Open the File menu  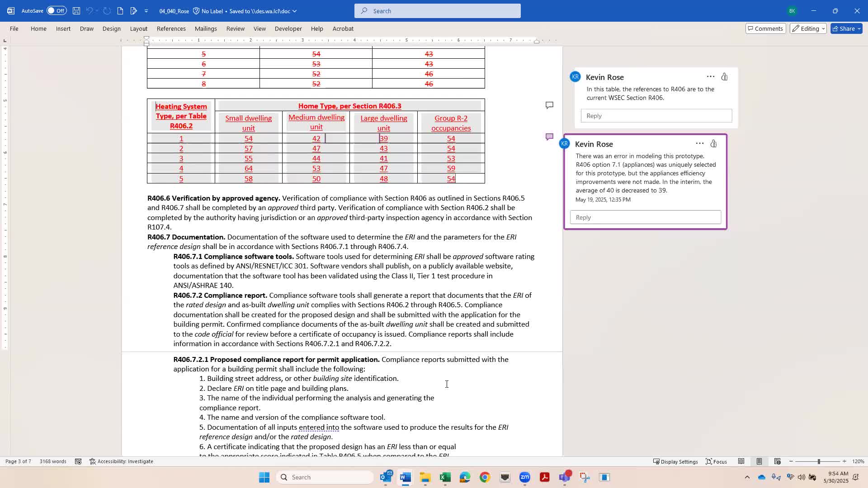click(x=14, y=28)
